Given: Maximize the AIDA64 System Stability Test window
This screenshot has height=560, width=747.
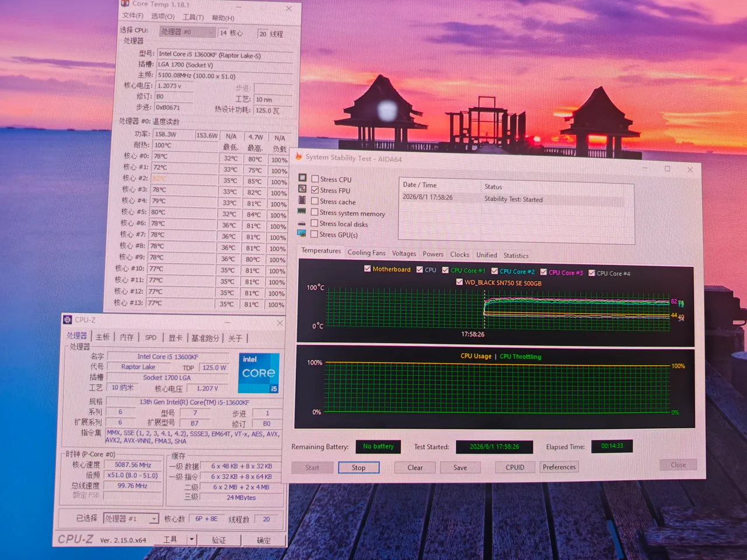Looking at the screenshot, I should pyautogui.click(x=668, y=169).
